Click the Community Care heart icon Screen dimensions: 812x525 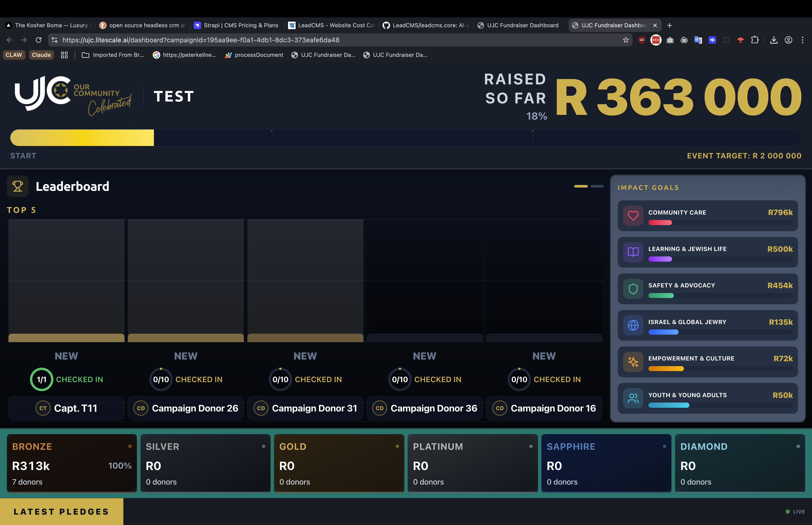tap(633, 215)
